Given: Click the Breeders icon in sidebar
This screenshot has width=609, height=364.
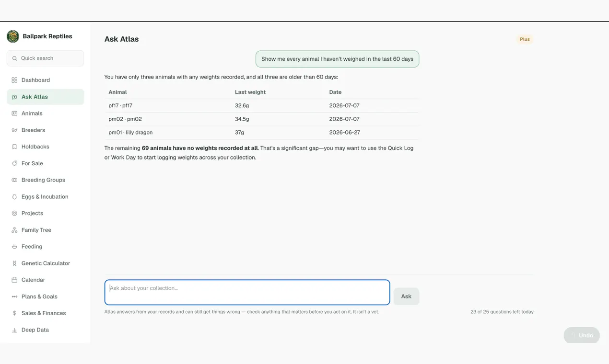Looking at the screenshot, I should click(x=14, y=130).
